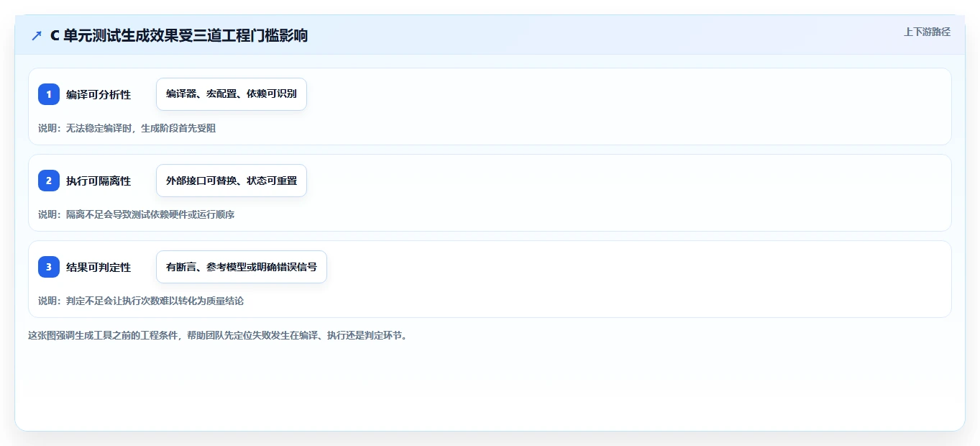The width and height of the screenshot is (980, 446).
Task: Click the 执行可隔离性 heading
Action: (x=99, y=181)
